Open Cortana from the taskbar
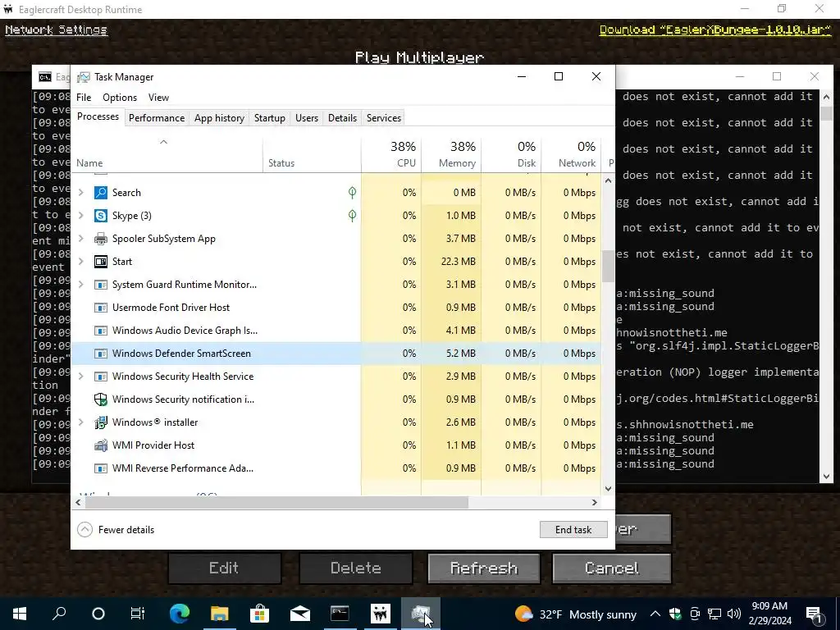Screen dimensions: 840x630 pyautogui.click(x=98, y=614)
